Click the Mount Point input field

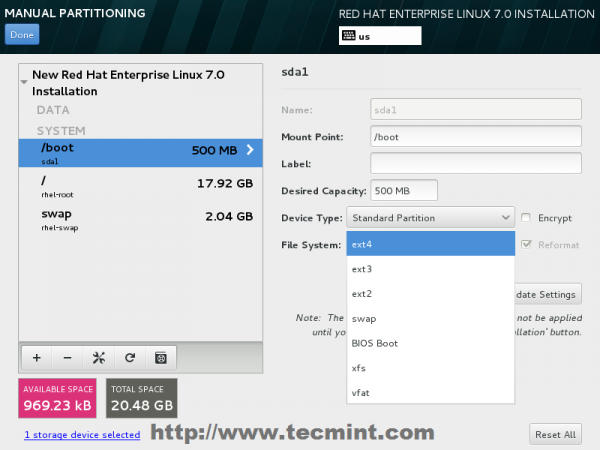[x=476, y=137]
